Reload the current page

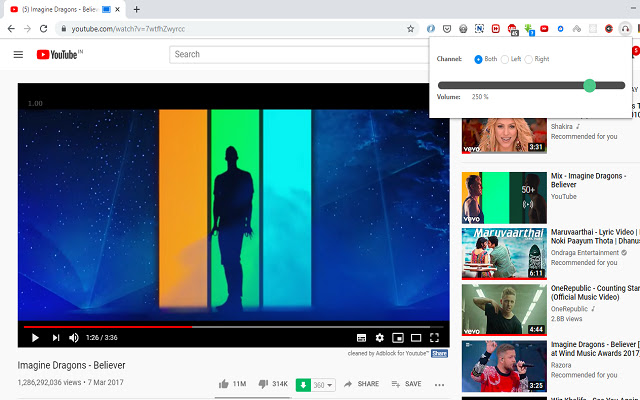pyautogui.click(x=43, y=29)
